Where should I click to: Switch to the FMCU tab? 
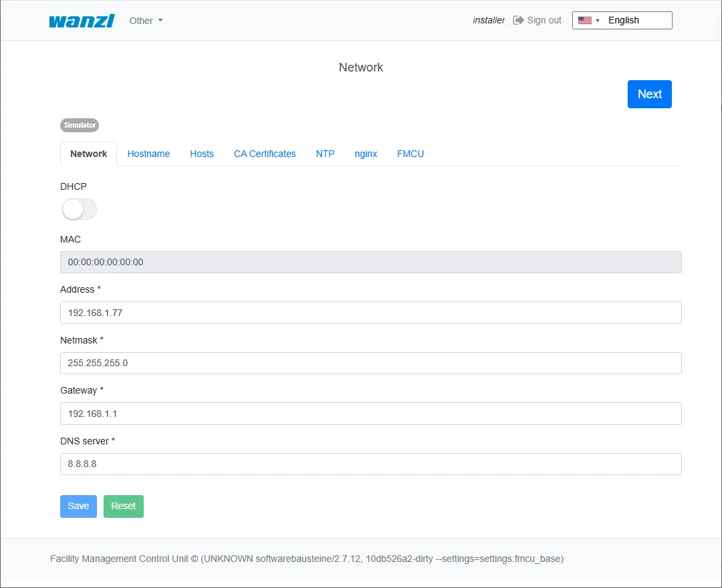(410, 154)
